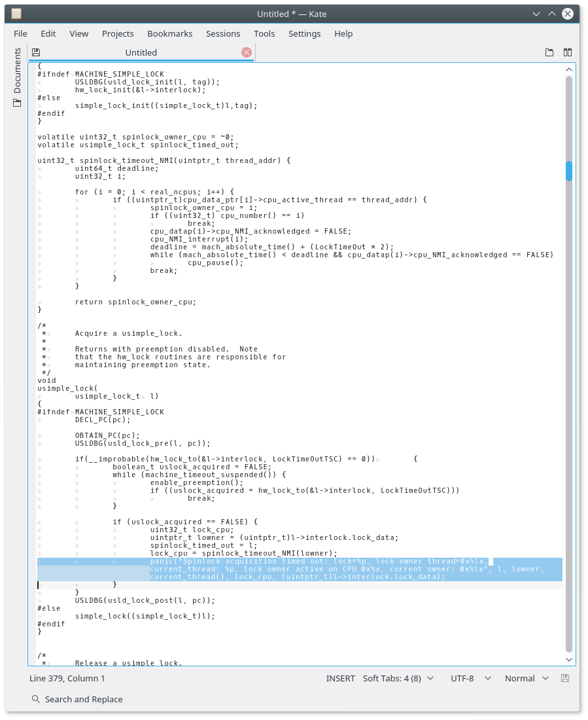This screenshot has height=720, width=588.
Task: Click the line 'hw_lock_init(&l->interlock);'
Action: point(140,90)
